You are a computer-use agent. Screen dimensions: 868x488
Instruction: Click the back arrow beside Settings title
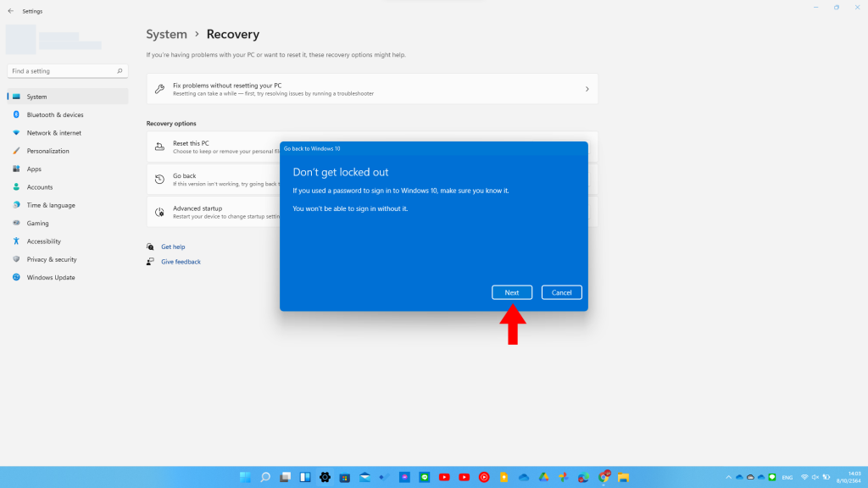[10, 11]
